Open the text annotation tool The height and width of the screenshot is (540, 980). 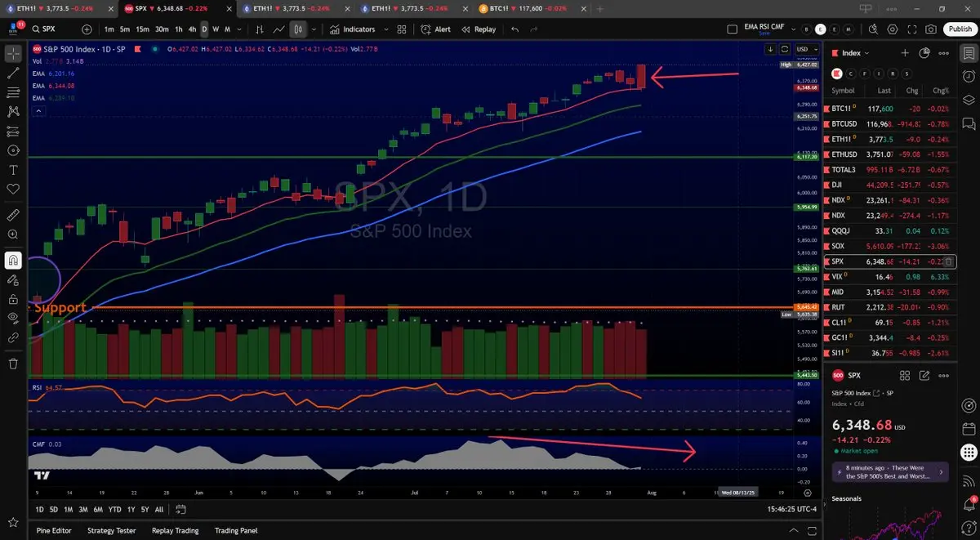pos(13,170)
